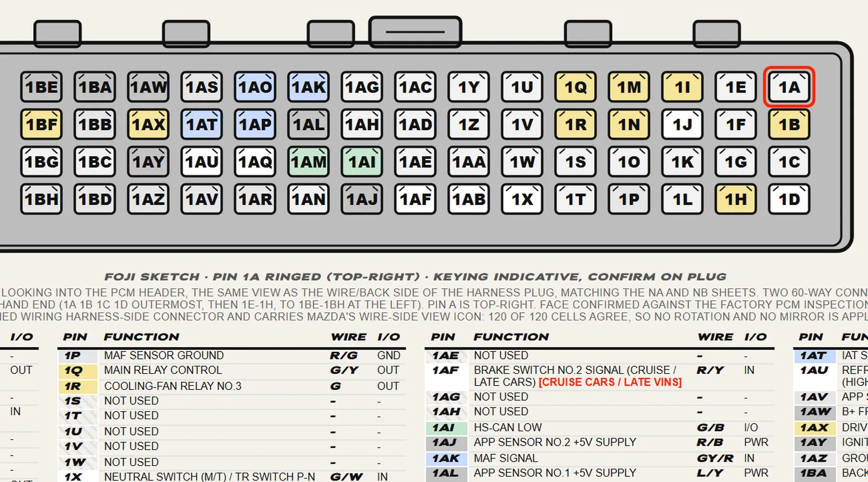Select the green 1AI pin cell
The height and width of the screenshot is (482, 868).
(362, 161)
